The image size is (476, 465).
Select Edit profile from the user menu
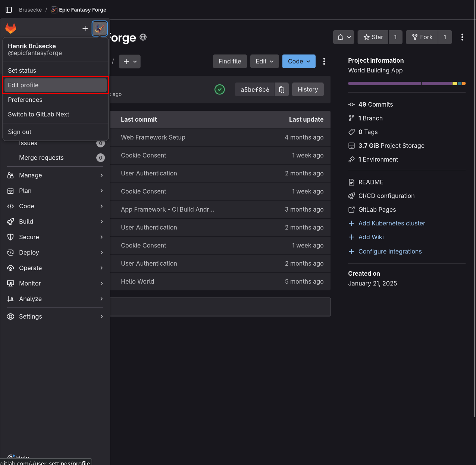(23, 85)
